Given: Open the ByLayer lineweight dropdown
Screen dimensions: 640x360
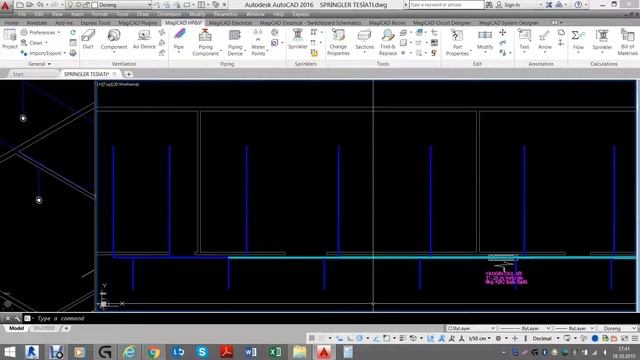Looking at the screenshot, I should click(x=574, y=328).
